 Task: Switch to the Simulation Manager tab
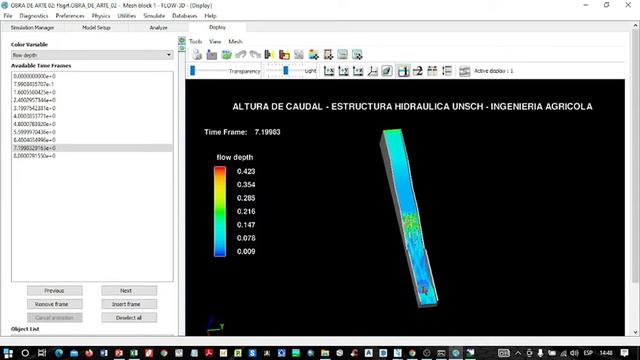[32, 27]
